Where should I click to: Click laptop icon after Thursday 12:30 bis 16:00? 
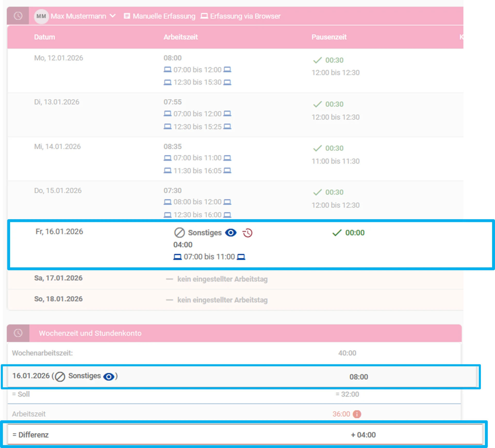227,215
